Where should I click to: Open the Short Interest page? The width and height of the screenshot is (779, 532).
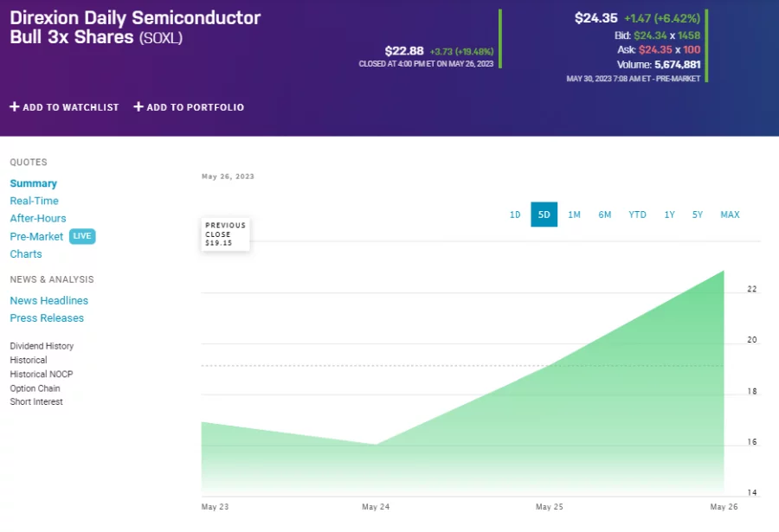35,401
